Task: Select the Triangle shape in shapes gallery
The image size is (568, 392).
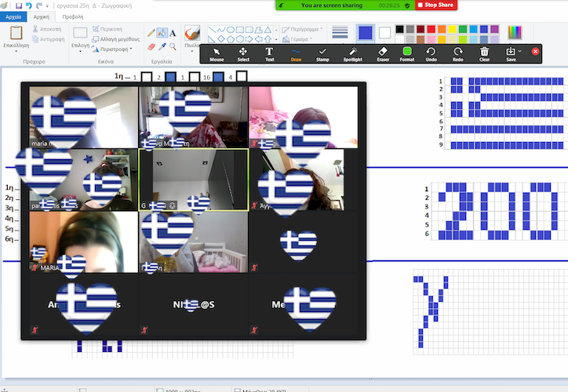Action: (x=268, y=30)
